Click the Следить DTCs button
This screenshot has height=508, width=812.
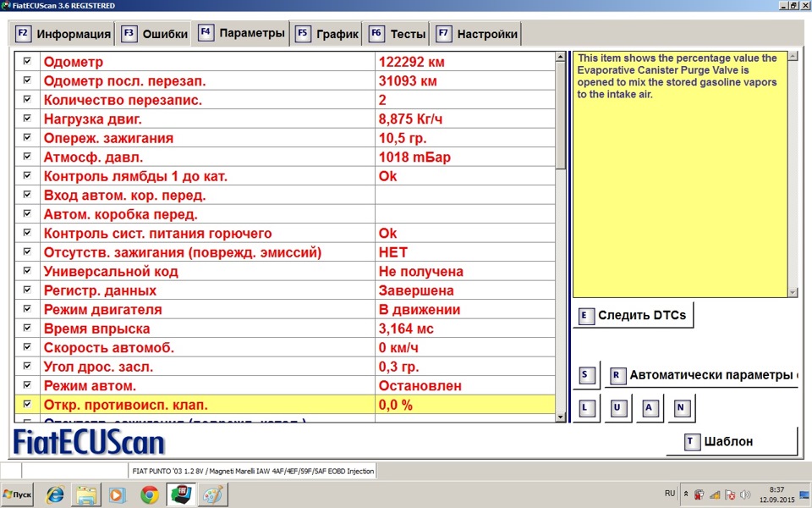coord(633,315)
